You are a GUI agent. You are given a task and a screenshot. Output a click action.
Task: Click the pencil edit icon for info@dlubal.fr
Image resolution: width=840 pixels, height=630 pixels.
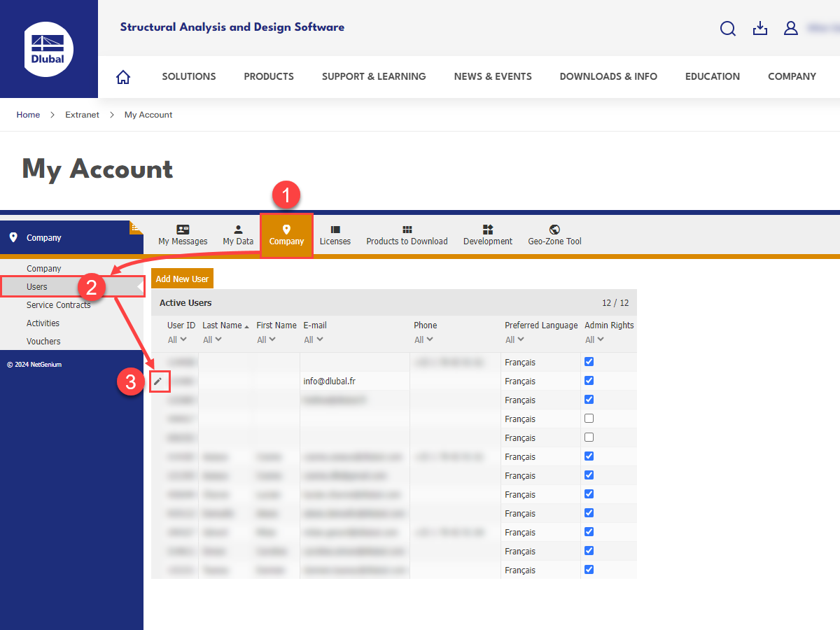click(x=158, y=381)
